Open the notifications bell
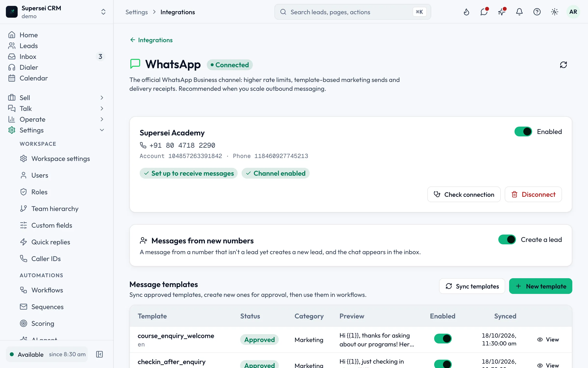 coord(519,12)
